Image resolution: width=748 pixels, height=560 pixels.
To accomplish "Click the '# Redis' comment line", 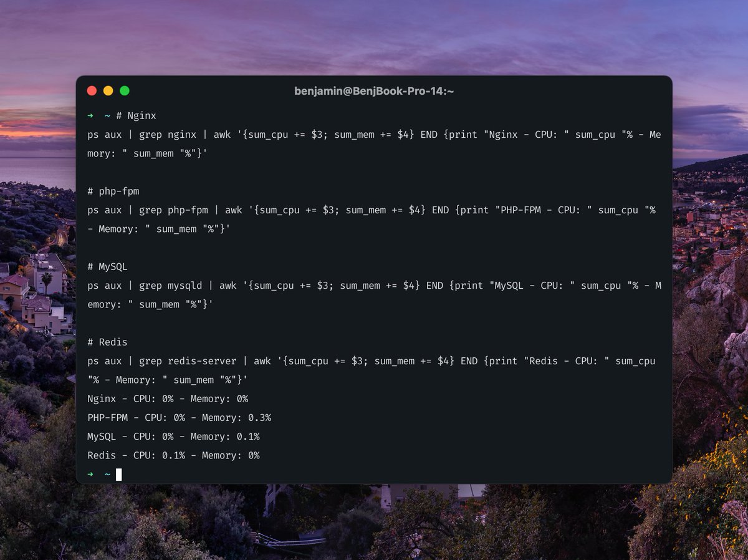I will click(x=107, y=342).
